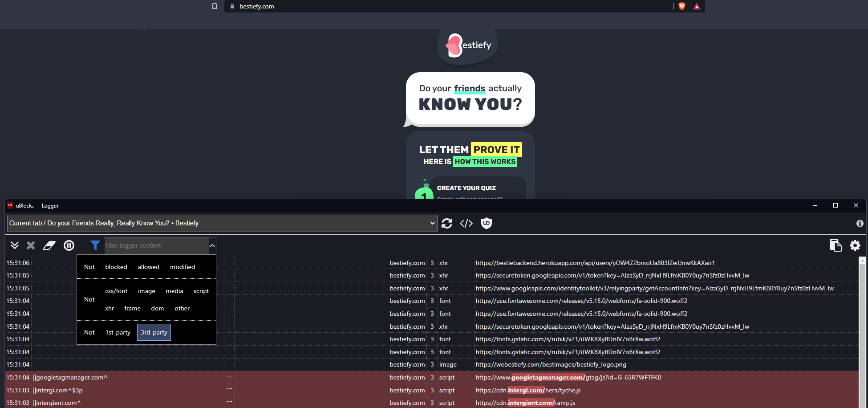868x408 pixels.
Task: Click the eraser icon to void entries
Action: click(49, 245)
